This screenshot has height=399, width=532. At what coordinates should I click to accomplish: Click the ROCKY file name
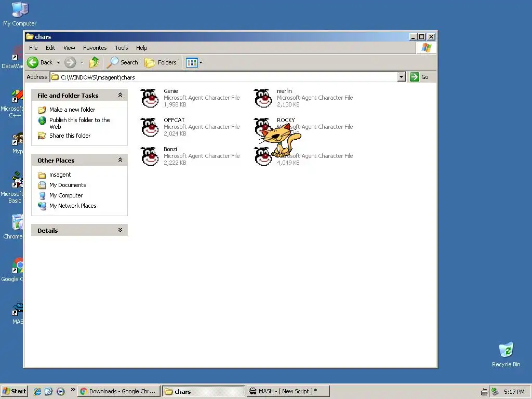tap(286, 120)
